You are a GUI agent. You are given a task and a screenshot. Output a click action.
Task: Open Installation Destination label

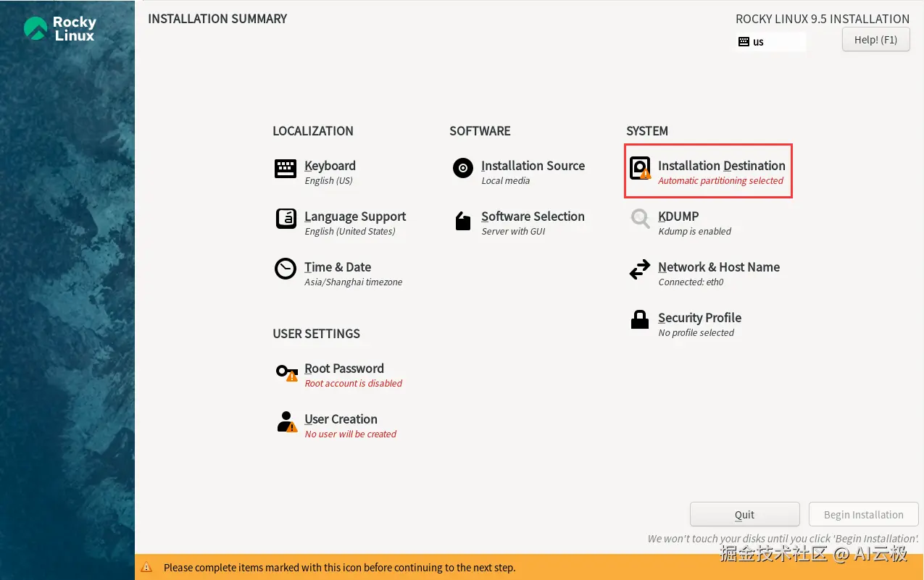pyautogui.click(x=722, y=166)
